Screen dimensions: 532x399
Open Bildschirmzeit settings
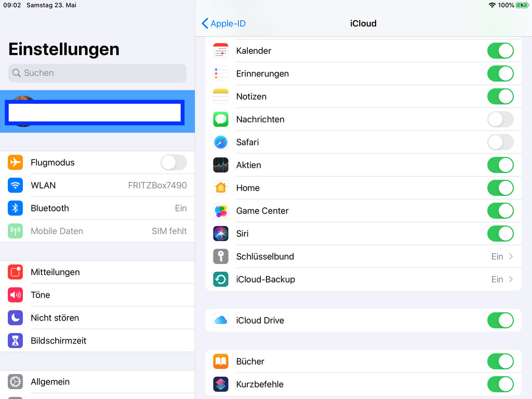97,341
